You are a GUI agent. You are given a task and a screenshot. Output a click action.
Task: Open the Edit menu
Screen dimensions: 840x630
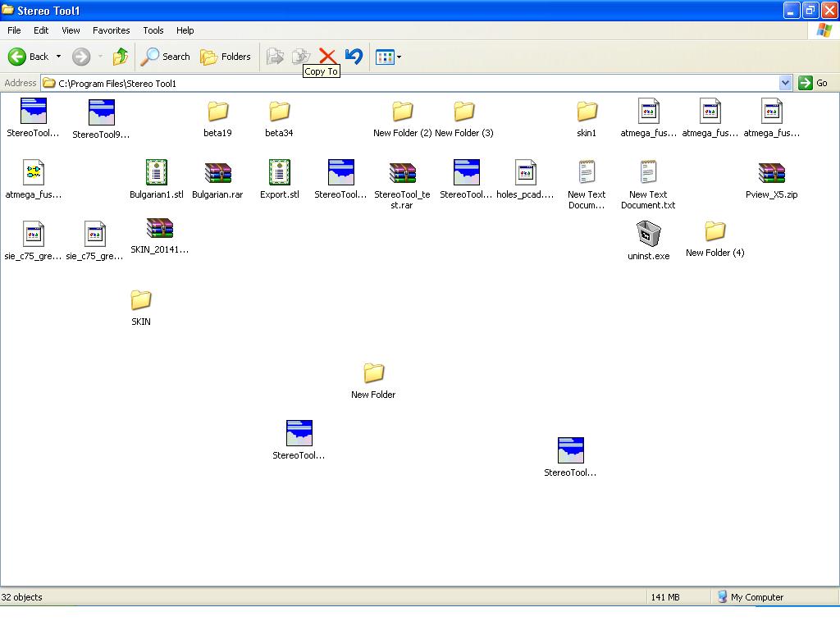(41, 30)
